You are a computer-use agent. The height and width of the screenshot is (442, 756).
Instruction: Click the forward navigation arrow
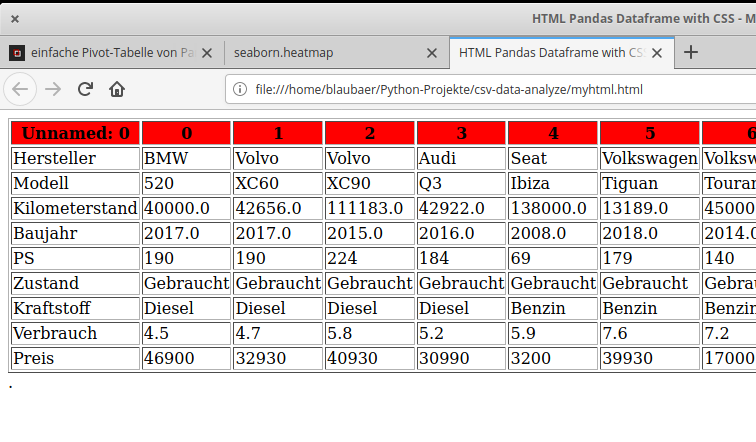tap(53, 89)
